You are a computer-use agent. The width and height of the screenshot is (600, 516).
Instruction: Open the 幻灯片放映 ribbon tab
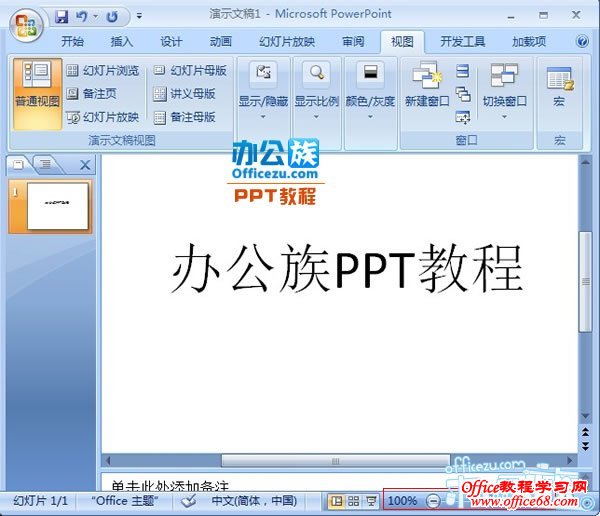[287, 41]
